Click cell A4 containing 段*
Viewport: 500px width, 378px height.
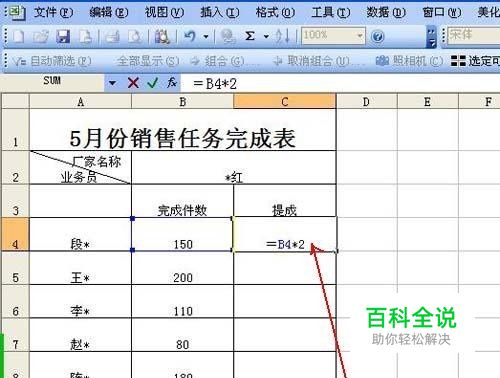[x=80, y=234]
